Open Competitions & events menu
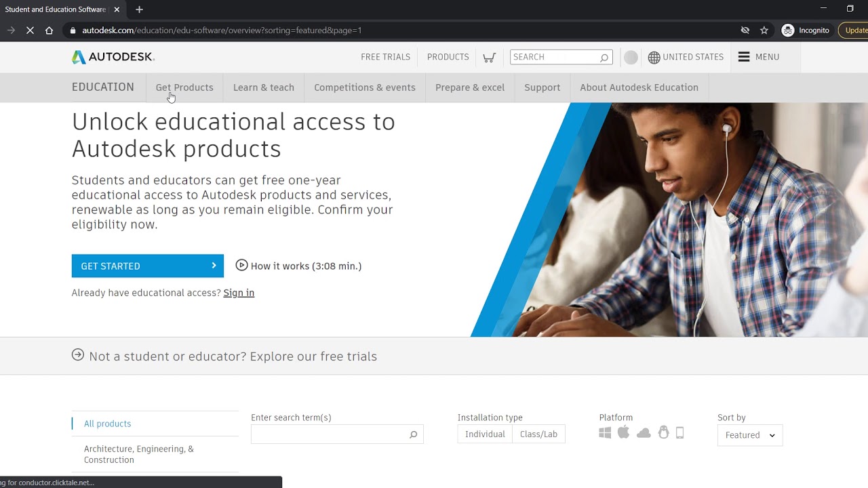Image resolution: width=868 pixels, height=488 pixels. [x=365, y=87]
